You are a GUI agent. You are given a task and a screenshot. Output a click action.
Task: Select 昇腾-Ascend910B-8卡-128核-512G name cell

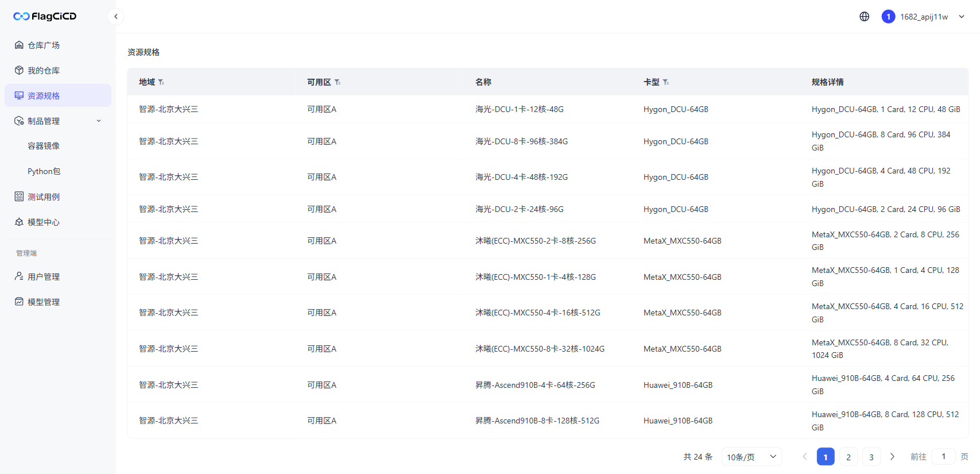[537, 421]
